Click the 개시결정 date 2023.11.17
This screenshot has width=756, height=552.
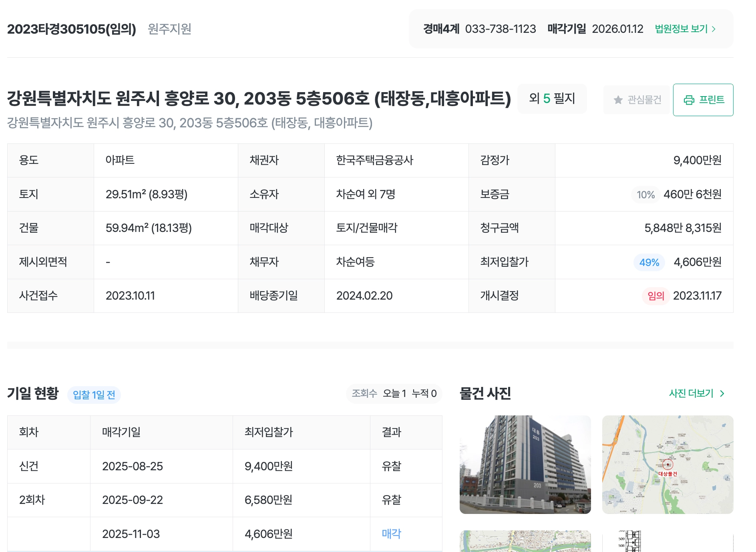[697, 296]
